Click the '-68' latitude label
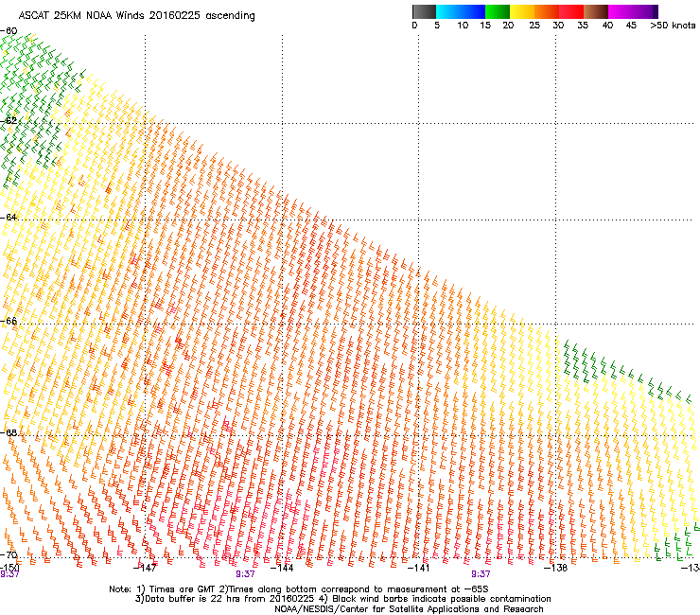700x615 pixels. 9,432
